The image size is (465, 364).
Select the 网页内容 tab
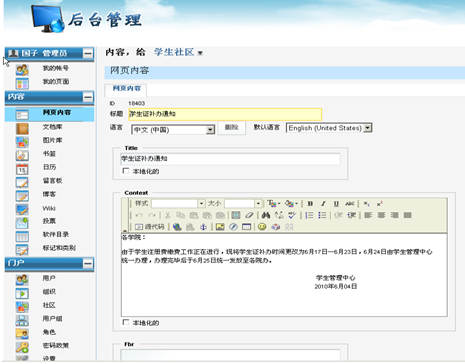tap(126, 88)
